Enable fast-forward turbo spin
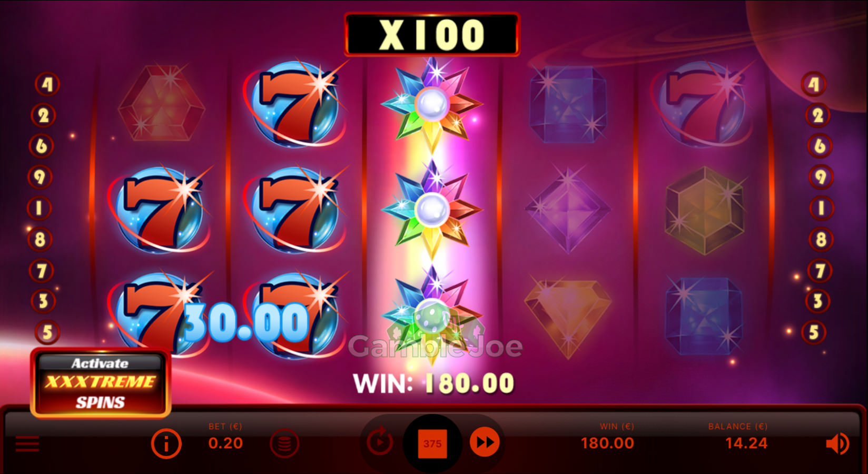Image resolution: width=868 pixels, height=474 pixels. pyautogui.click(x=485, y=442)
